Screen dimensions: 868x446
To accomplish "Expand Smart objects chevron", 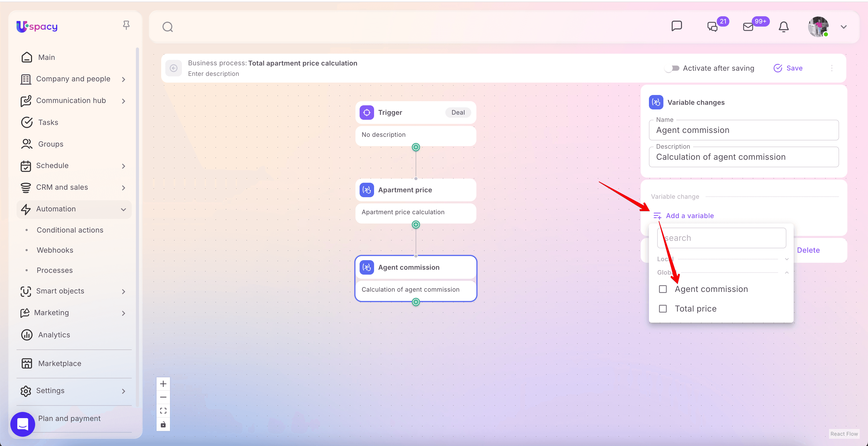I will coord(124,291).
